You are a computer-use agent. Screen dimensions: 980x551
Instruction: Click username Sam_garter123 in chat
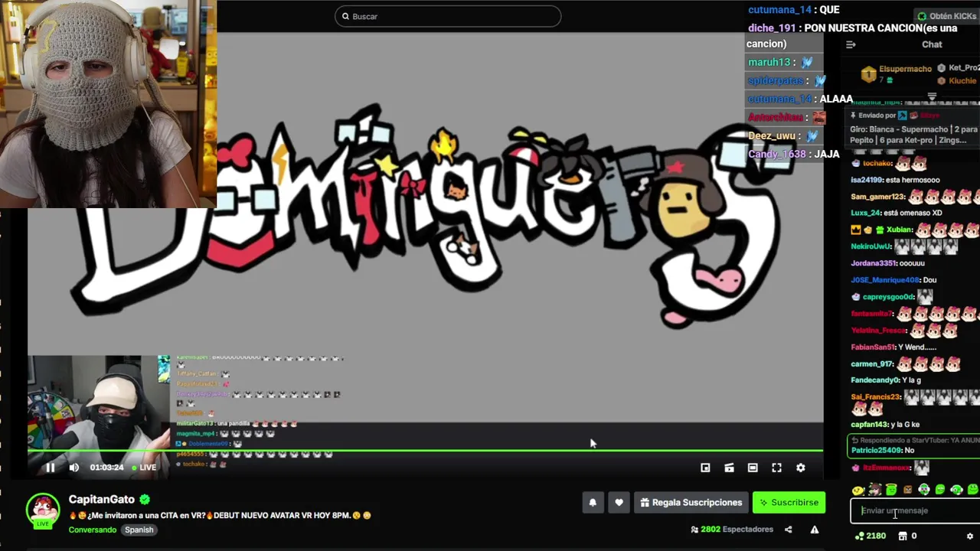tap(877, 197)
